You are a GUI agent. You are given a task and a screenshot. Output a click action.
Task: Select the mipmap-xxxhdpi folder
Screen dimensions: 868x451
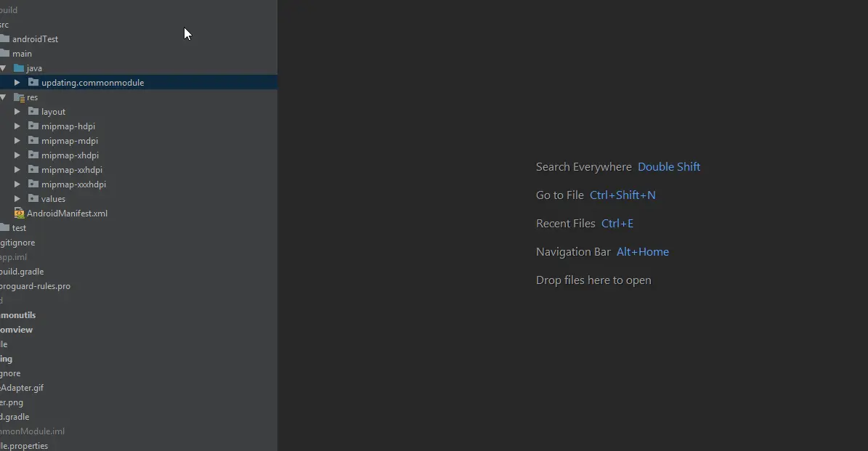point(73,184)
